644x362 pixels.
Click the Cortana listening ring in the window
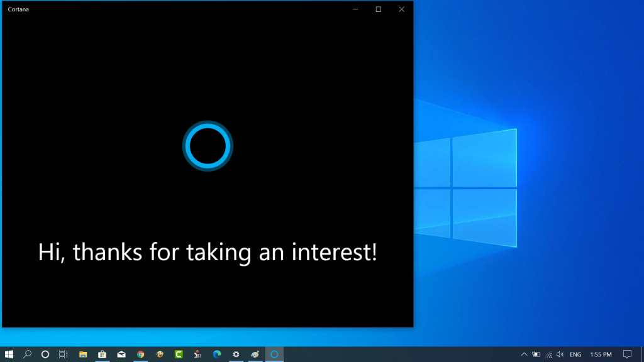tap(208, 146)
